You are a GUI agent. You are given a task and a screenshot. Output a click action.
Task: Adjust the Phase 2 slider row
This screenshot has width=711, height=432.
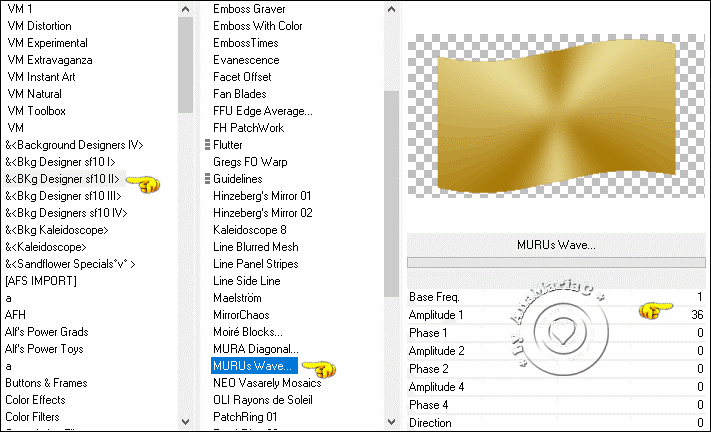tap(556, 369)
